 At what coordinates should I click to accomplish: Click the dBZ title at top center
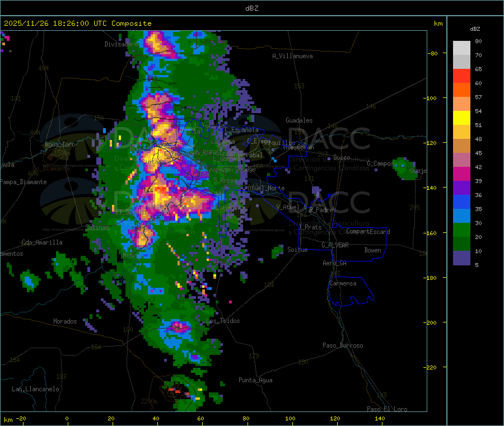(251, 8)
